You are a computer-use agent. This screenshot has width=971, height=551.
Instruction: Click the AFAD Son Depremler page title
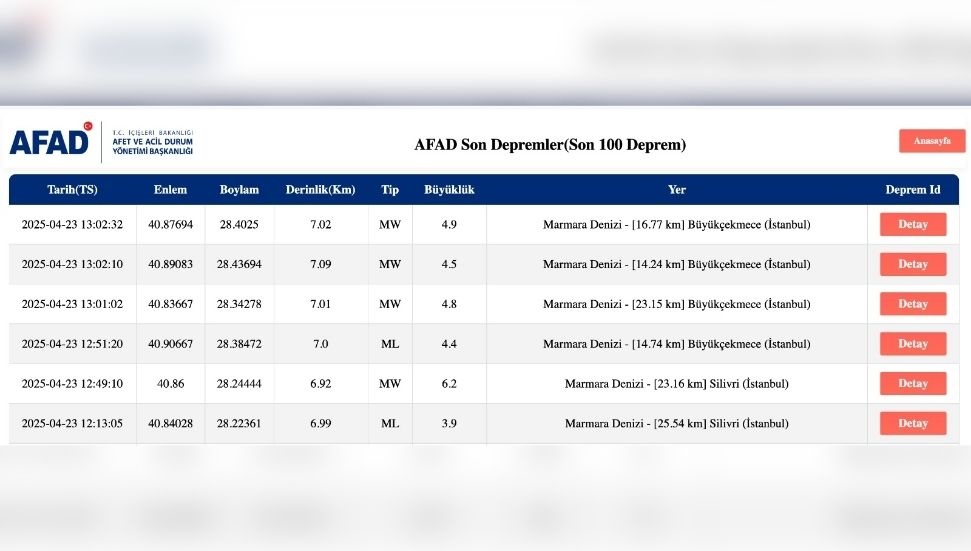pyautogui.click(x=550, y=145)
